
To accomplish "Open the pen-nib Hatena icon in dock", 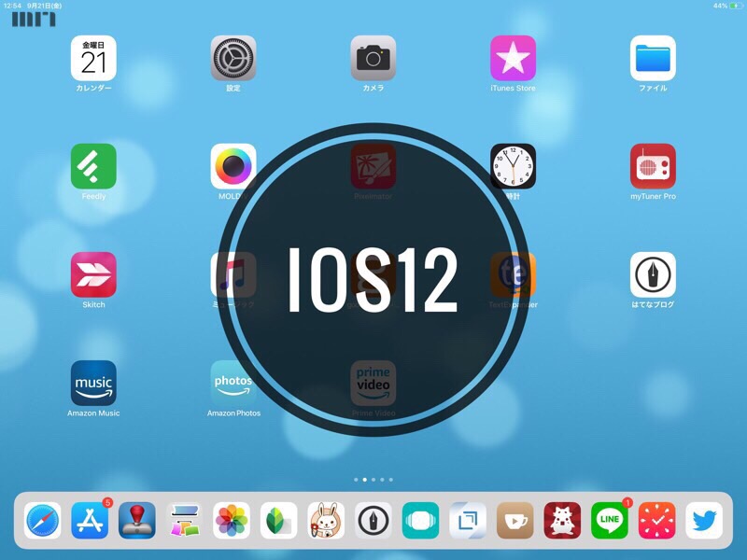I will tap(373, 521).
